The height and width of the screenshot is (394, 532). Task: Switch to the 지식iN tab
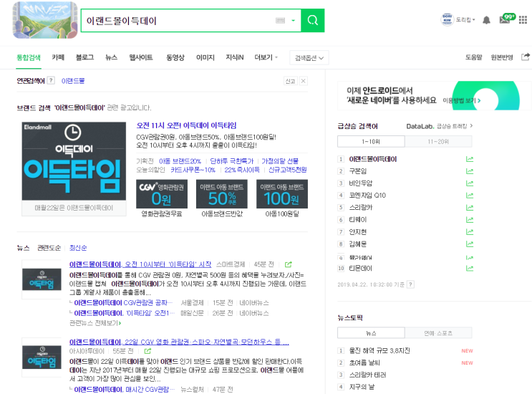235,57
